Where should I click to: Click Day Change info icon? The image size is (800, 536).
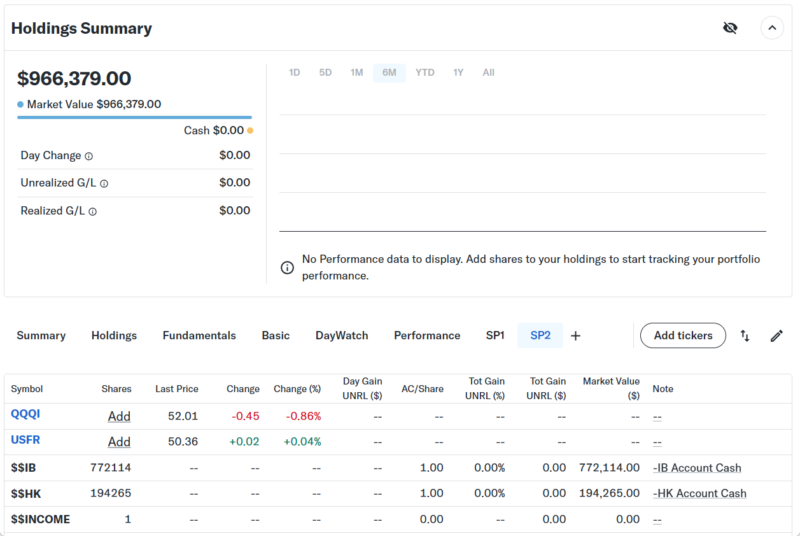point(89,156)
